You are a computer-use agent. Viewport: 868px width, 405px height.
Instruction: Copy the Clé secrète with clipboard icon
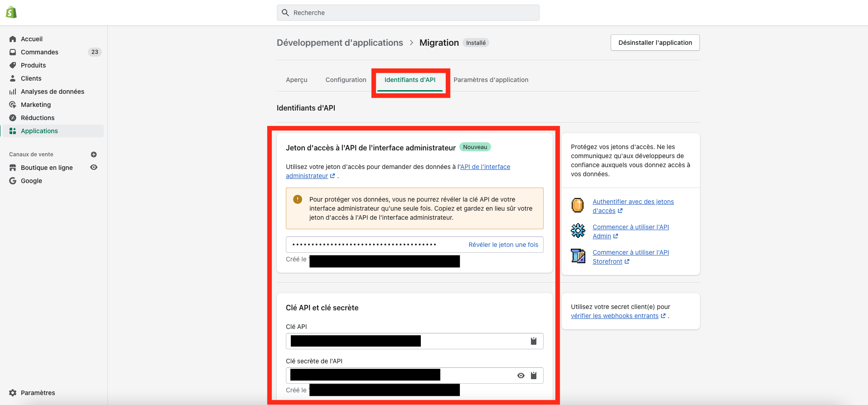click(534, 376)
